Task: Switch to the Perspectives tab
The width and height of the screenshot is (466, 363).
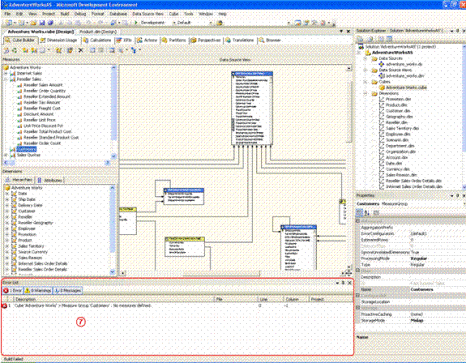Action: tap(206, 40)
